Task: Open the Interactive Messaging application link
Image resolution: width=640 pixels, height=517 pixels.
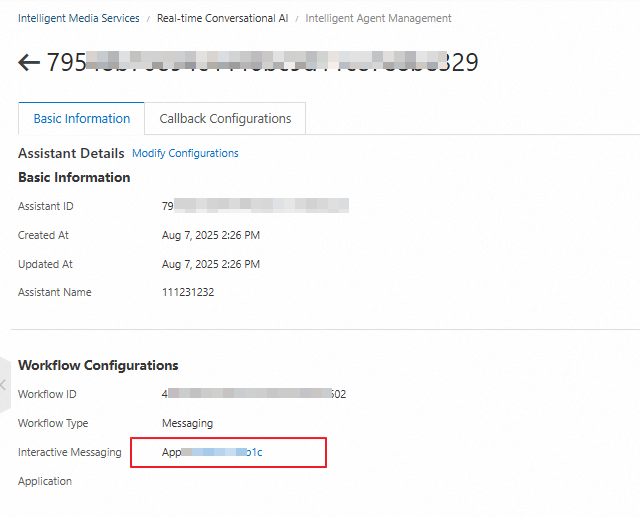Action: pyautogui.click(x=212, y=452)
